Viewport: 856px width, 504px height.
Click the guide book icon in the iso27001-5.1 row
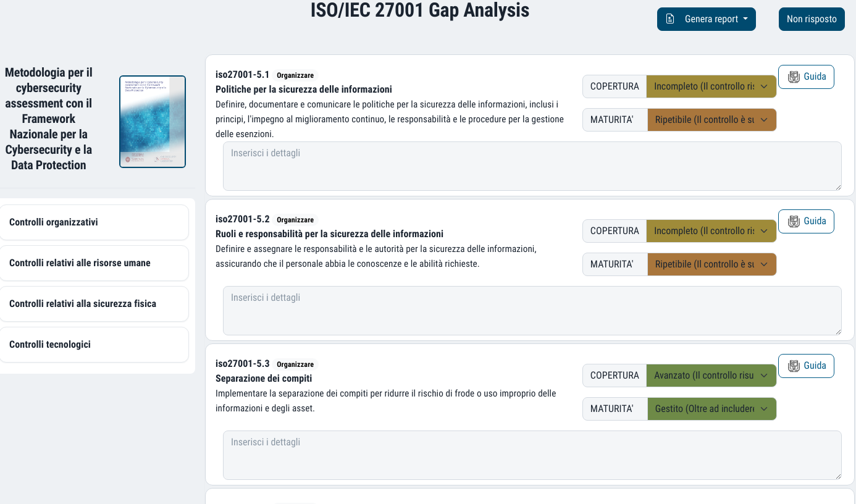coord(794,77)
